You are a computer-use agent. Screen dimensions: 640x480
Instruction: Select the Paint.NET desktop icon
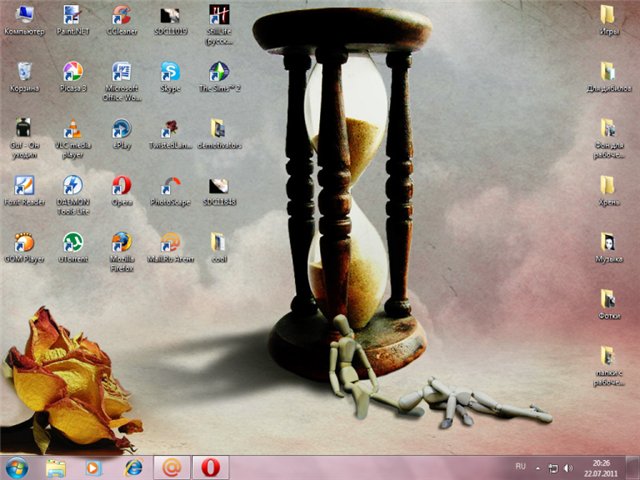[72, 16]
